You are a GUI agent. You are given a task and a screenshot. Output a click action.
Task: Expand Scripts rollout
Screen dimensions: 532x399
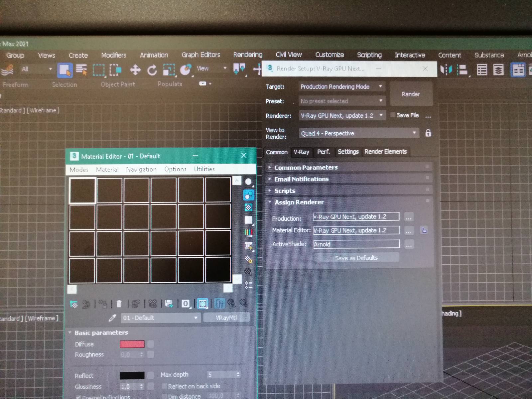(x=349, y=191)
